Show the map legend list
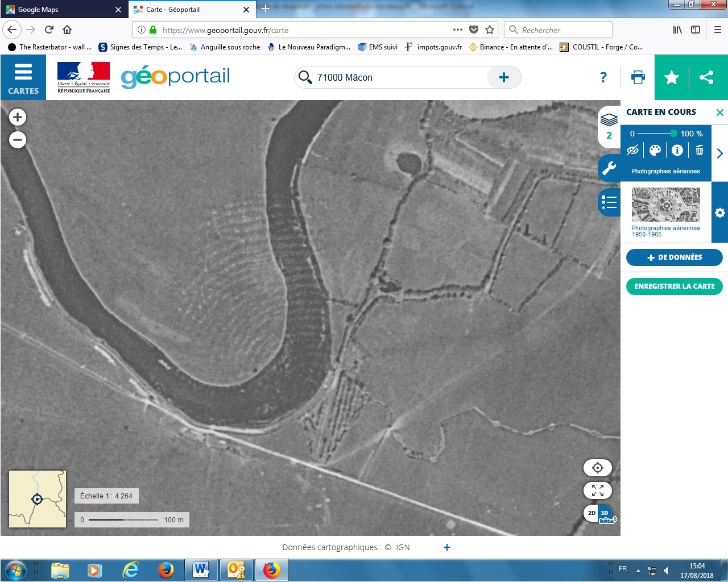 (609, 202)
